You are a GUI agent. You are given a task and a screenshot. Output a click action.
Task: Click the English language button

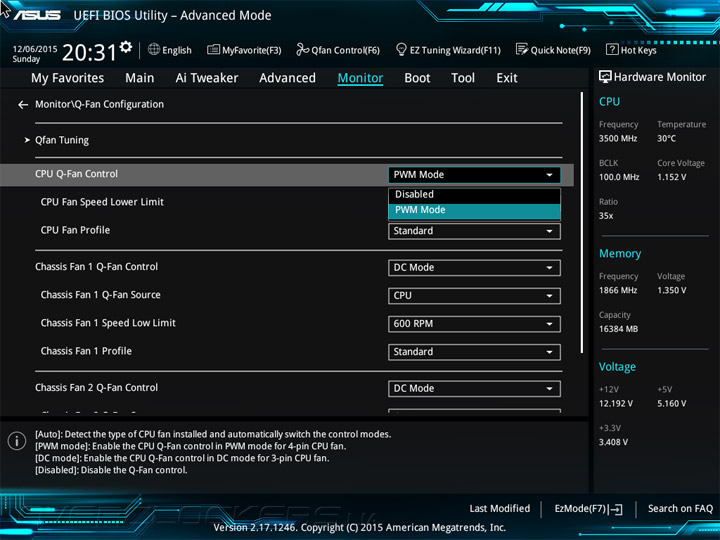coord(177,50)
